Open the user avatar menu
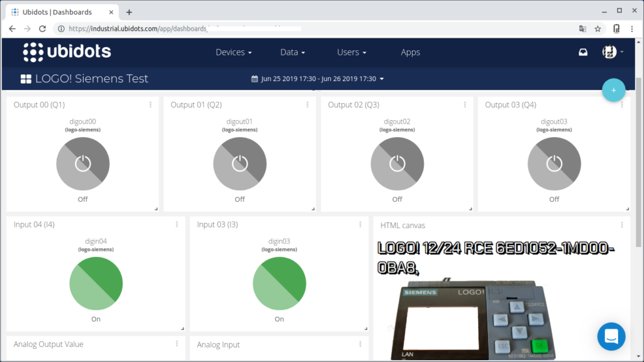Screen dimensions: 644x362 pos(613,52)
